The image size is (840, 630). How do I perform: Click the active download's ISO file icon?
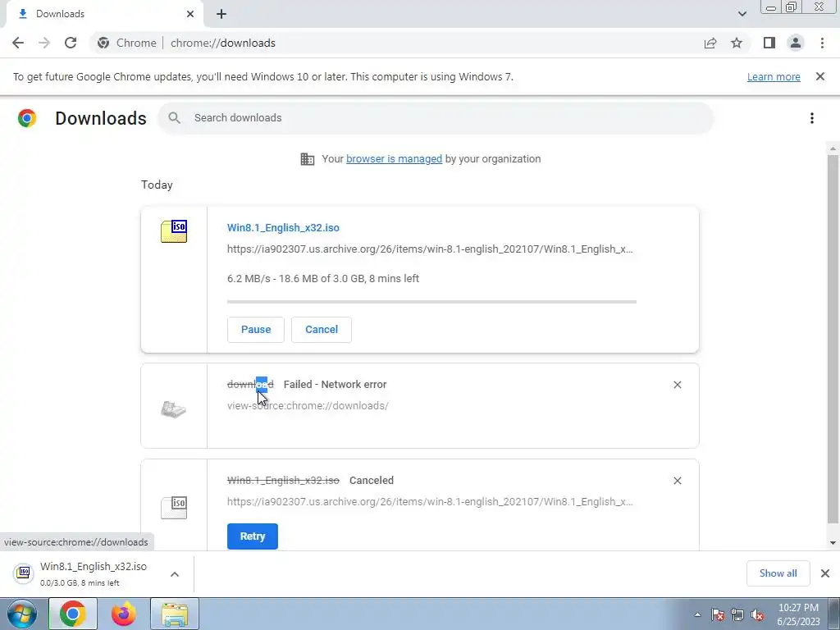pyautogui.click(x=174, y=231)
